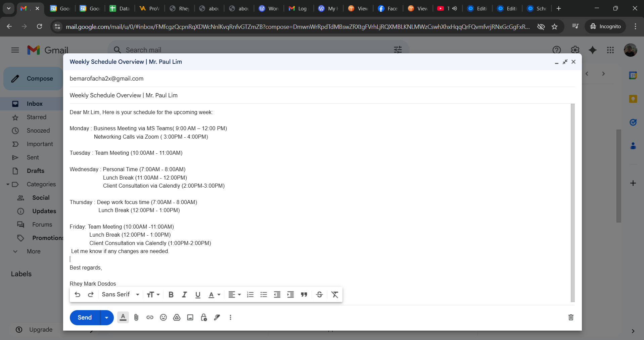Open Google Calendar side panel

633,76
